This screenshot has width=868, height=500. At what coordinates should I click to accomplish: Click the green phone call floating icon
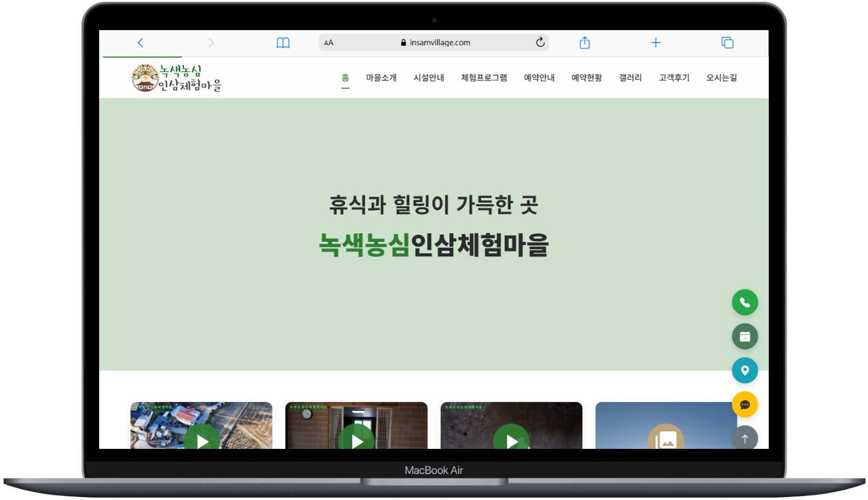pos(745,302)
